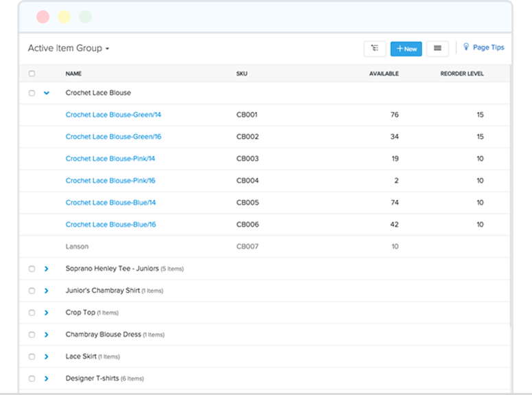Expand the Chambray Blouse Dress group
The image size is (532, 395).
click(x=47, y=335)
